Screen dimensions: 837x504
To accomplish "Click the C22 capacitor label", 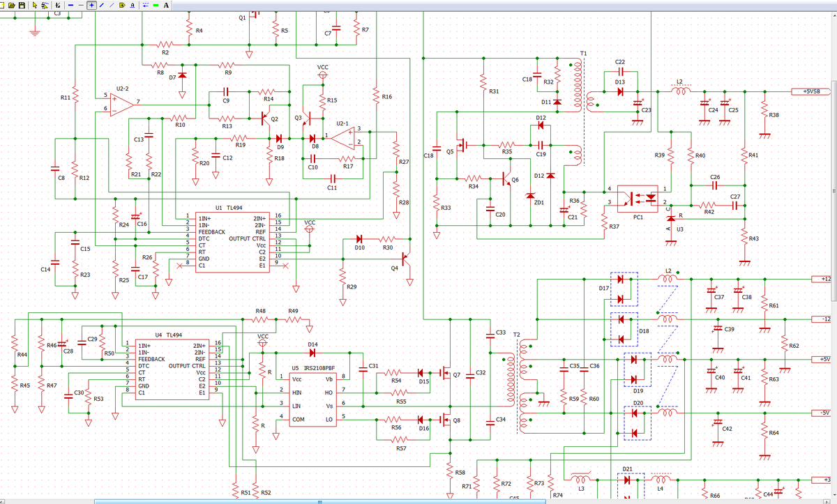I will pyautogui.click(x=619, y=62).
